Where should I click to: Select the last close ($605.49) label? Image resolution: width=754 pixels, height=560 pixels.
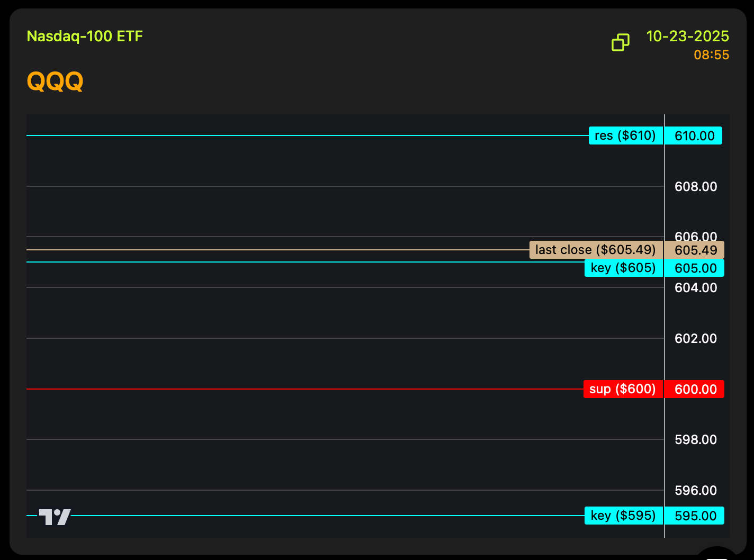pyautogui.click(x=596, y=250)
